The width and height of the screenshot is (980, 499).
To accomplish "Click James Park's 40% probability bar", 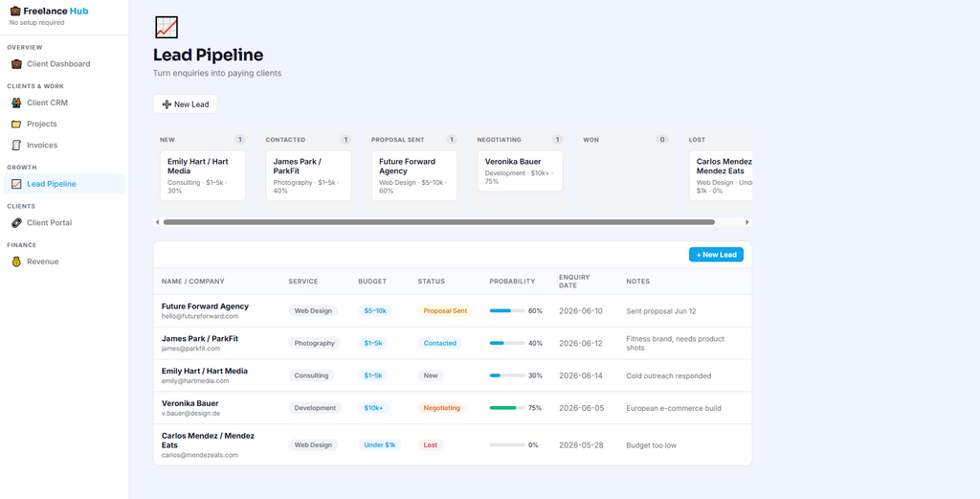I will [x=507, y=343].
